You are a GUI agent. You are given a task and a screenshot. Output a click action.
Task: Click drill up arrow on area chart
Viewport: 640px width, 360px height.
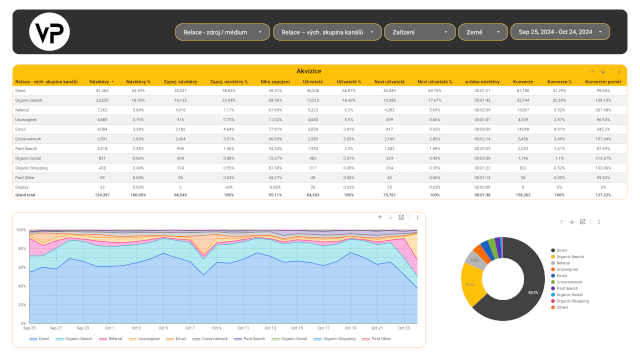coord(380,218)
